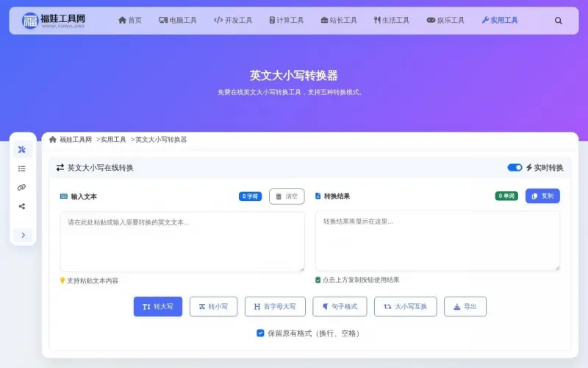
Task: Open the 实用工具 menu
Action: [500, 21]
